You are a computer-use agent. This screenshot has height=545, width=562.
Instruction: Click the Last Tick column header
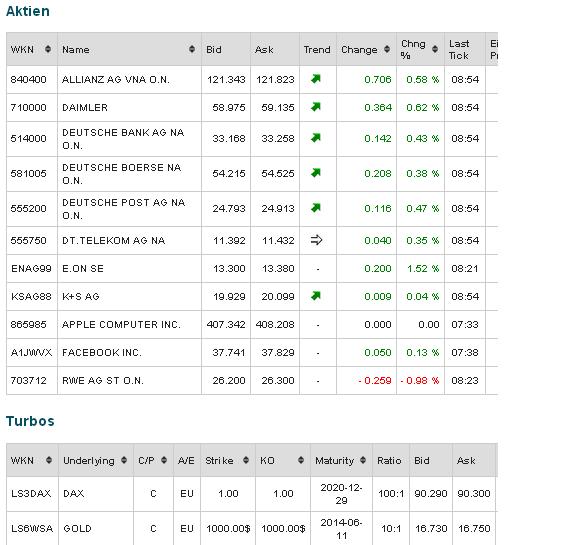[465, 49]
